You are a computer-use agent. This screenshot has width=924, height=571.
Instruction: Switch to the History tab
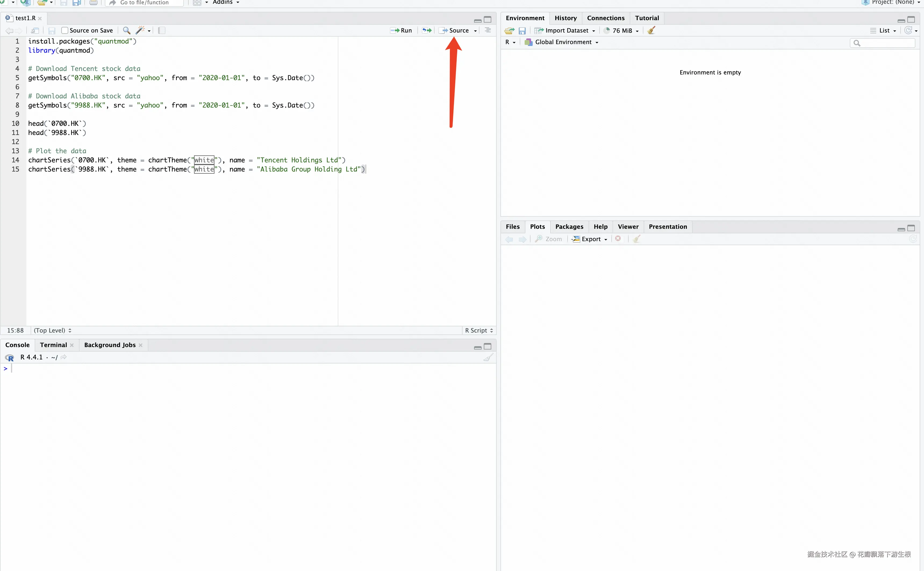565,18
